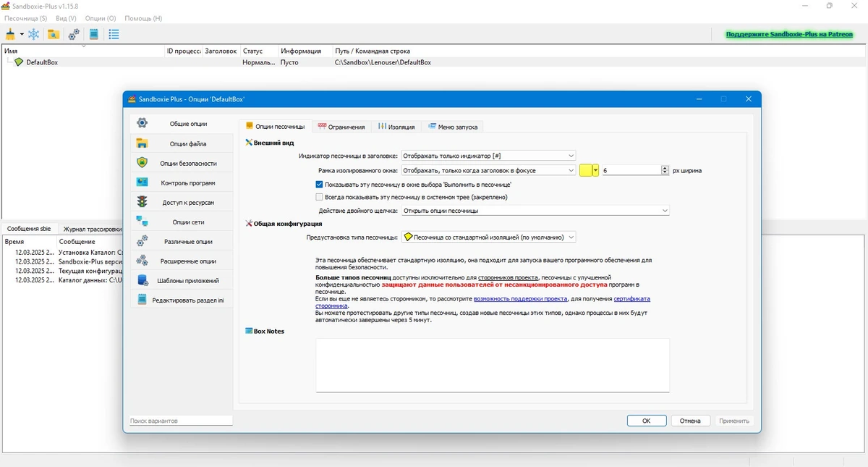Switch to Журнал трассировки tab in main window
This screenshot has height=467, width=868.
tap(91, 229)
